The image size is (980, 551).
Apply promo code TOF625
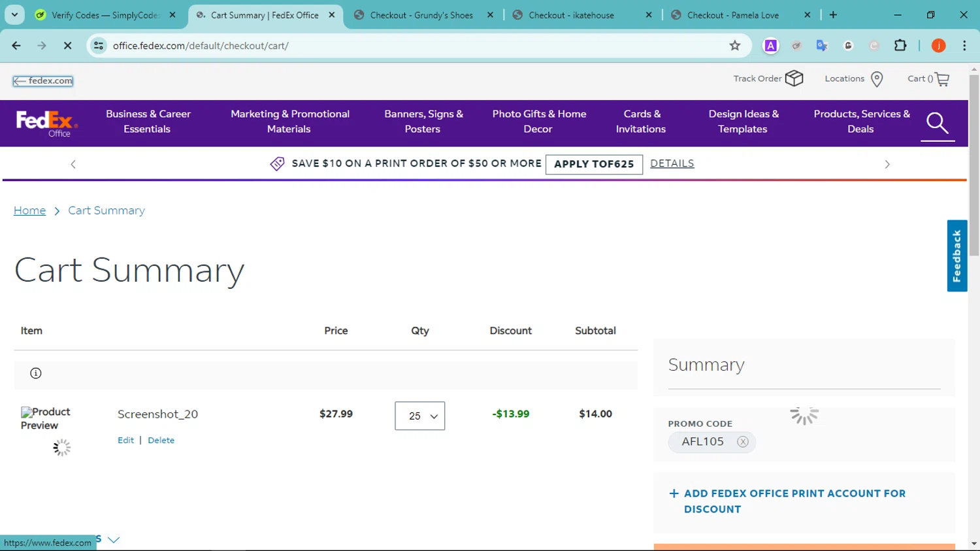click(594, 164)
